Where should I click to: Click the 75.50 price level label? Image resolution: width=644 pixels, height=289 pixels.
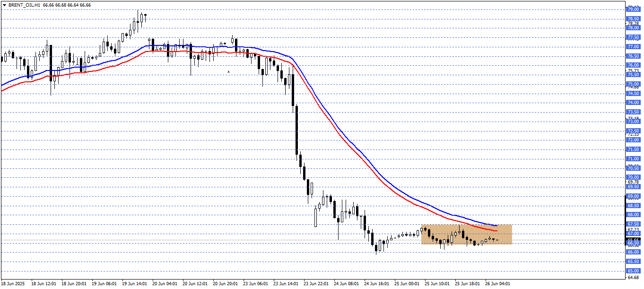coord(633,75)
